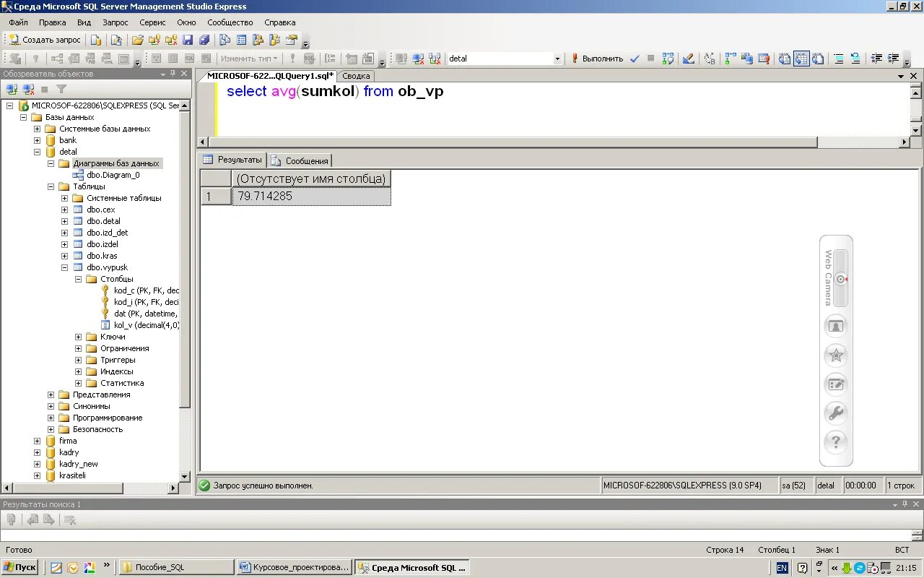
Task: Open the Справка menu
Action: tap(279, 22)
